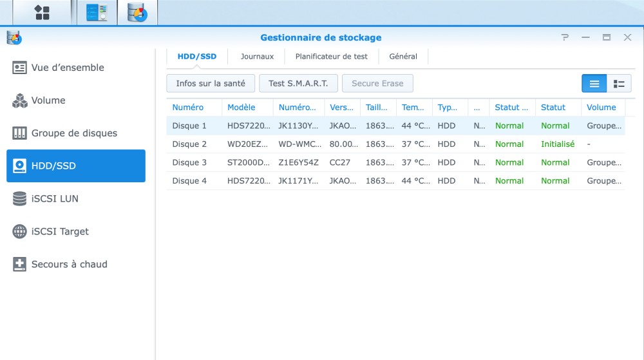Screen dimensions: 644x360
Task: Open the Général tab
Action: [403, 57]
